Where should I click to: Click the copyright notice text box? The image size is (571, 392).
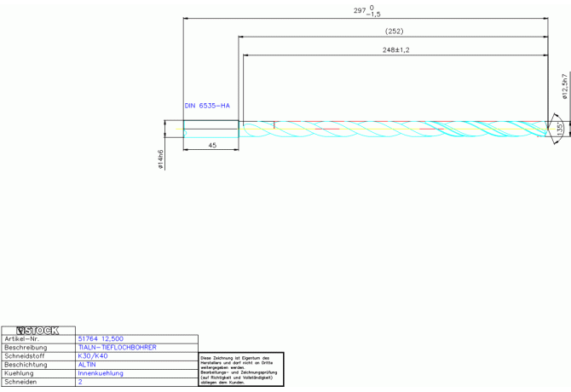click(240, 370)
